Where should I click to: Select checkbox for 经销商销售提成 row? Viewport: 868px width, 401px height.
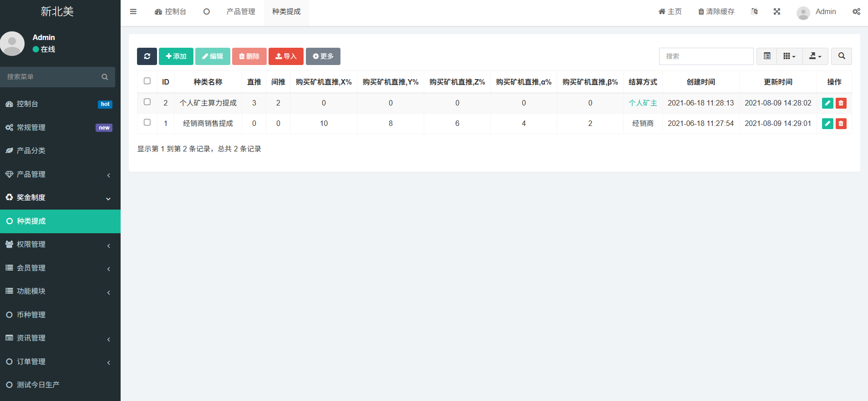tap(147, 122)
